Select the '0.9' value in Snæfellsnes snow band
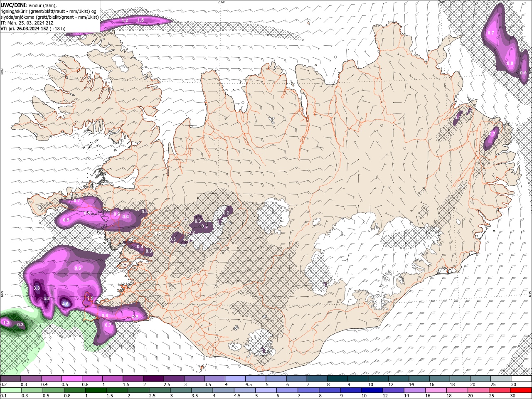This screenshot has width=532, height=399. pyautogui.click(x=66, y=219)
